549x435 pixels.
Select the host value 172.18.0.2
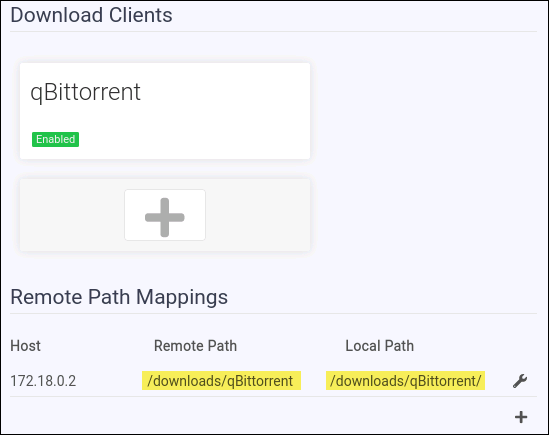tap(43, 381)
